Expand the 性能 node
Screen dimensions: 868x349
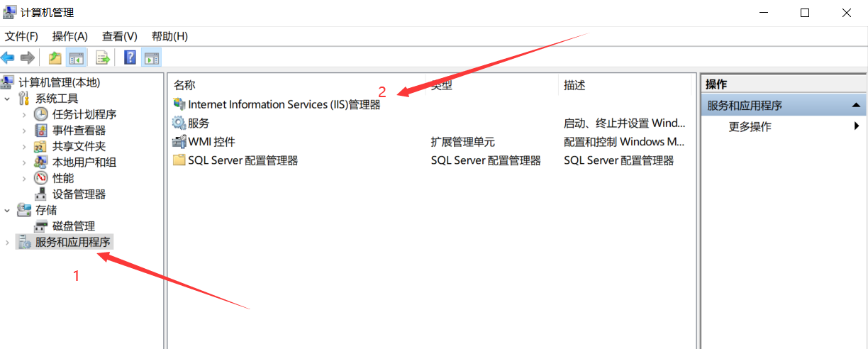[24, 178]
